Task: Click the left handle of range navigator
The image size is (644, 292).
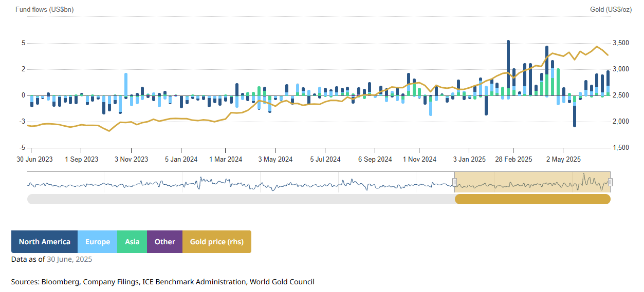Action: click(454, 182)
